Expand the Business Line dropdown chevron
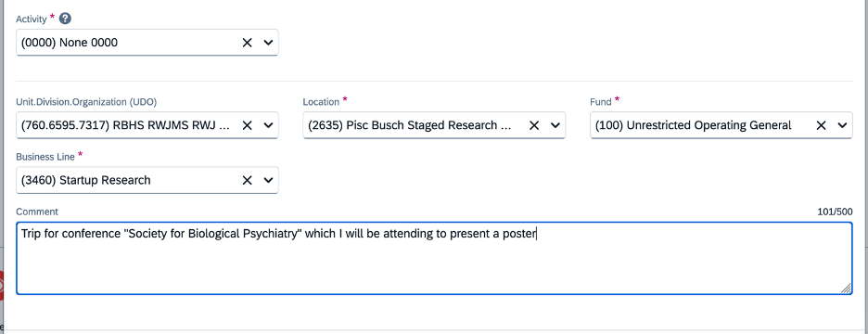The width and height of the screenshot is (868, 334). click(268, 180)
